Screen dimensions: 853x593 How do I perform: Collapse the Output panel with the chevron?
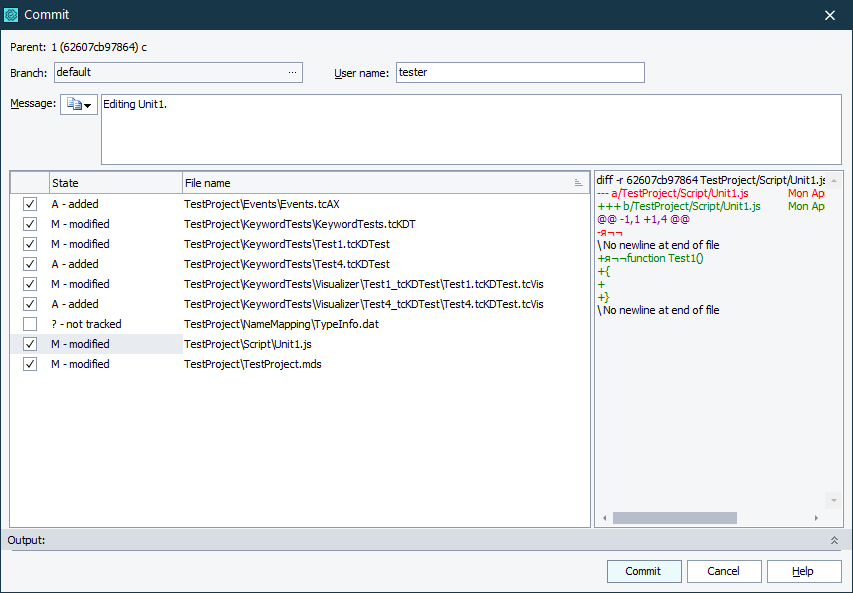(835, 540)
